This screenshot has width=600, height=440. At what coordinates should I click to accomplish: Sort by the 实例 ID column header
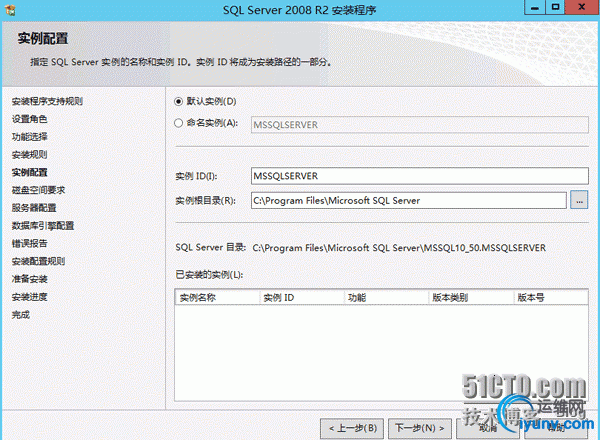[302, 297]
